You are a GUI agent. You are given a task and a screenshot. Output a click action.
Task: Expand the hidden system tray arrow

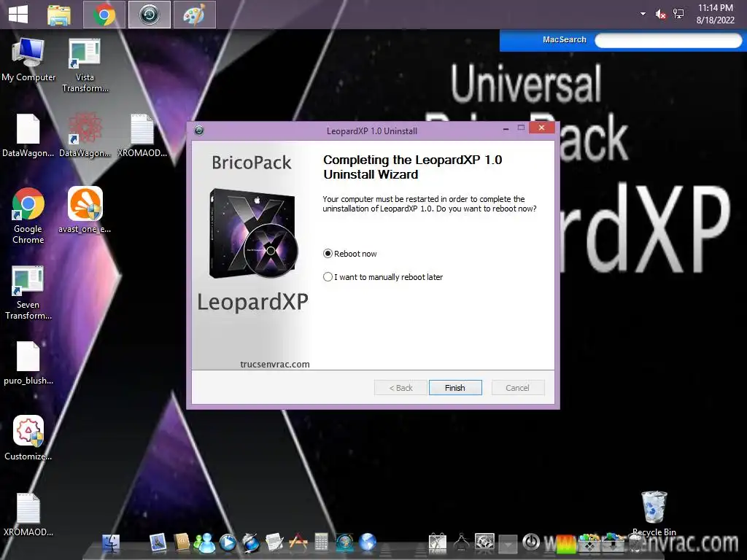(x=643, y=15)
